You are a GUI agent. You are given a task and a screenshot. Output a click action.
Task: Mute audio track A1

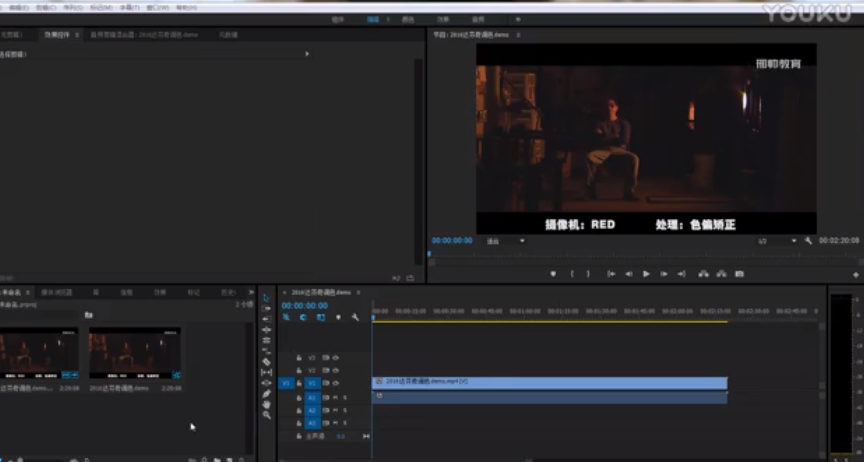tap(336, 397)
